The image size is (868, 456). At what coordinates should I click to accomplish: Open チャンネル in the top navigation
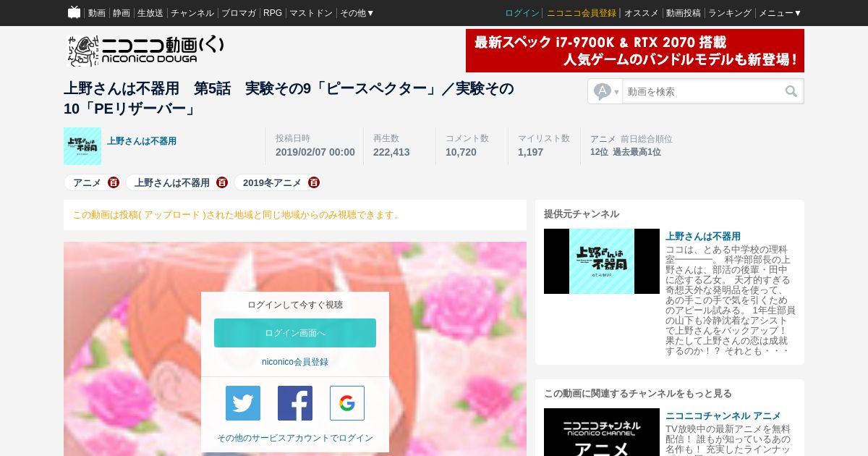click(x=192, y=13)
